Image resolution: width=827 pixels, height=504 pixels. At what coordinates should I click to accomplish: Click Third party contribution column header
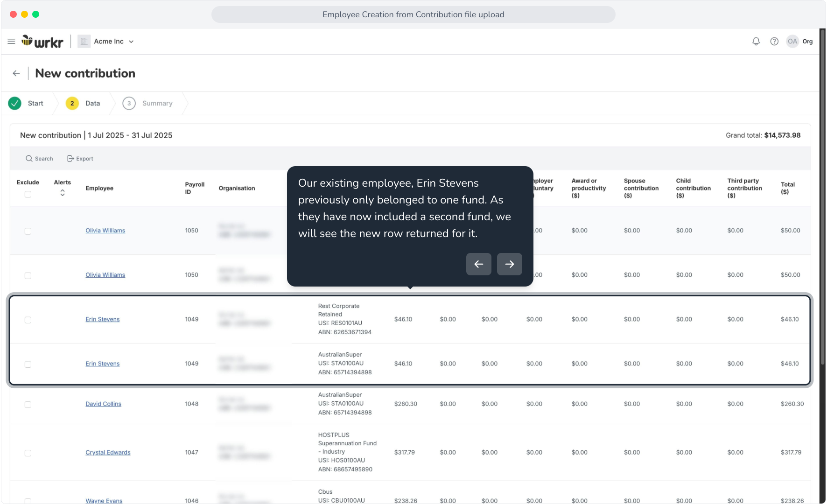(745, 188)
